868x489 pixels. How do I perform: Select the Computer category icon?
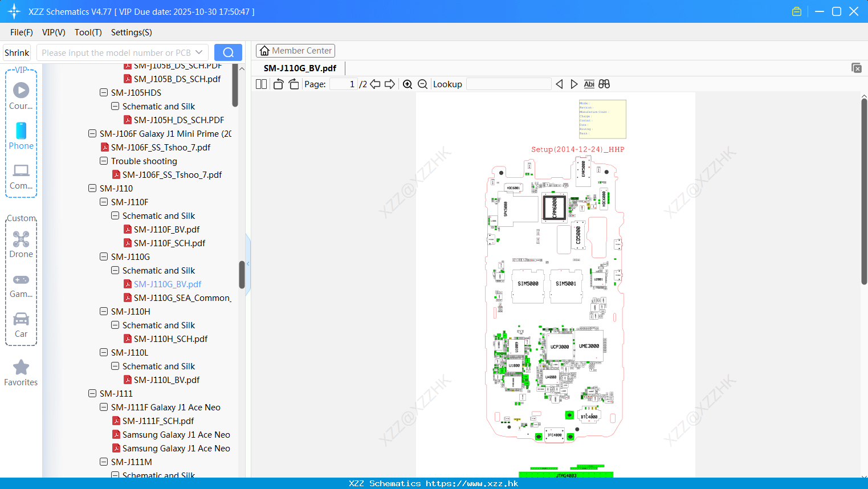tap(21, 170)
